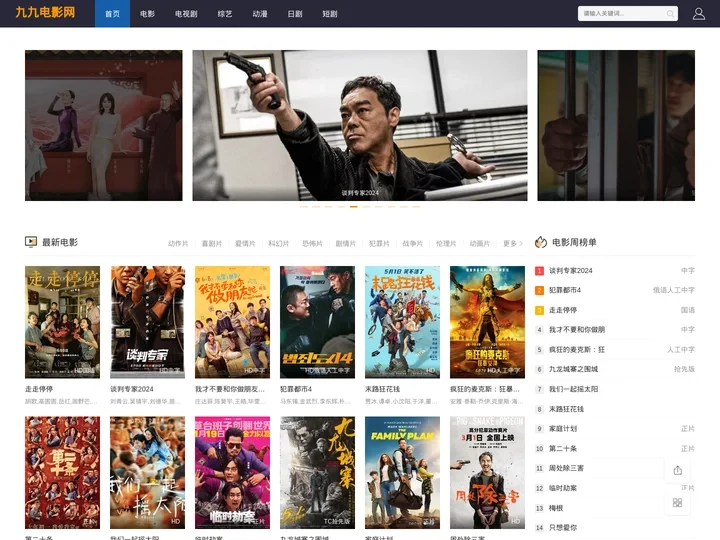
Task: Filter by 伦理片 category
Action: [x=446, y=243]
